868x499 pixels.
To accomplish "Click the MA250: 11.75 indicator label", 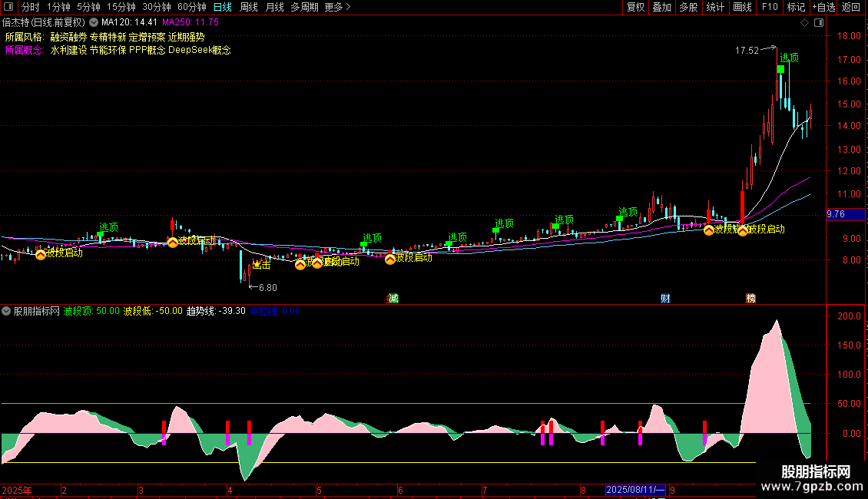I will 190,22.
